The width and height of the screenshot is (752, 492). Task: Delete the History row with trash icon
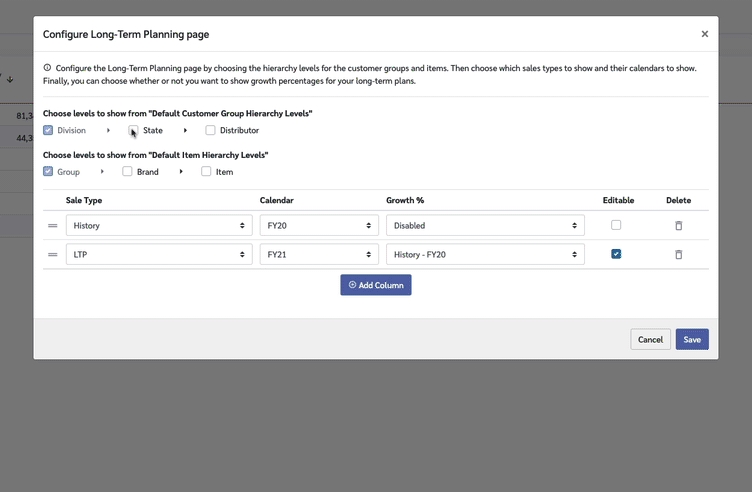click(x=678, y=226)
